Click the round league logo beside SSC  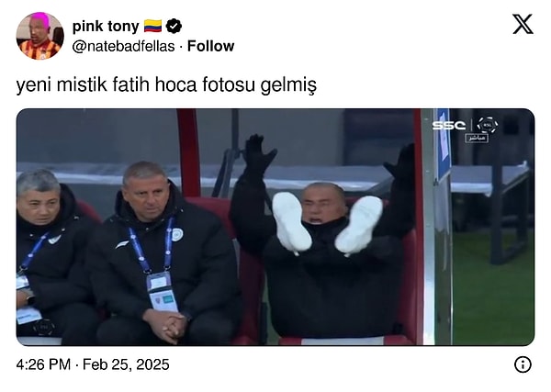click(x=488, y=125)
